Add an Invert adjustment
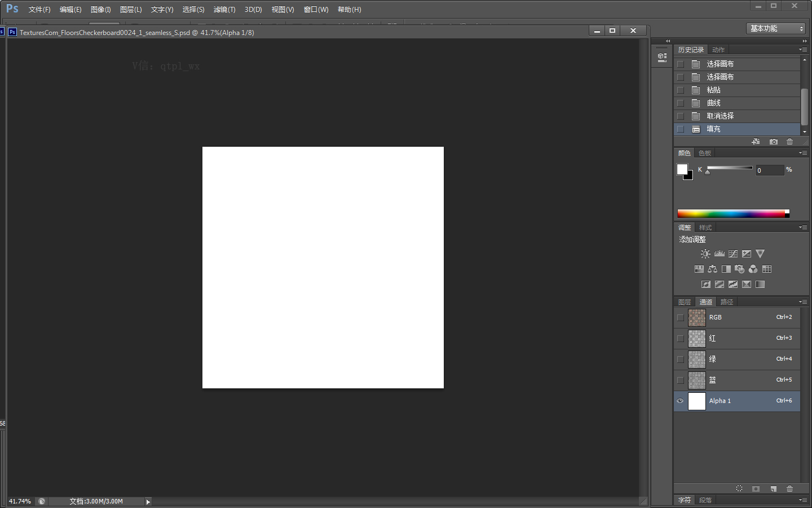The width and height of the screenshot is (812, 508). pyautogui.click(x=706, y=284)
